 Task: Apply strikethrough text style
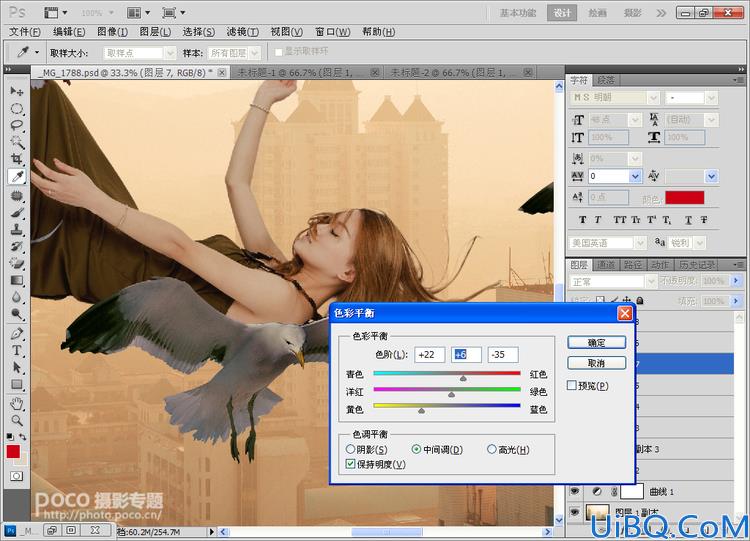click(704, 220)
